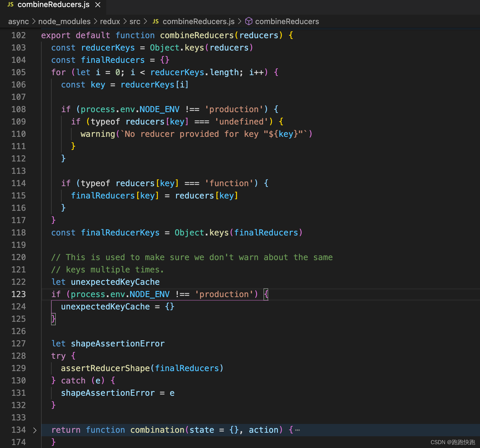Viewport: 480px width, 448px height.
Task: Navigate to src in the breadcrumb path
Action: (x=135, y=21)
